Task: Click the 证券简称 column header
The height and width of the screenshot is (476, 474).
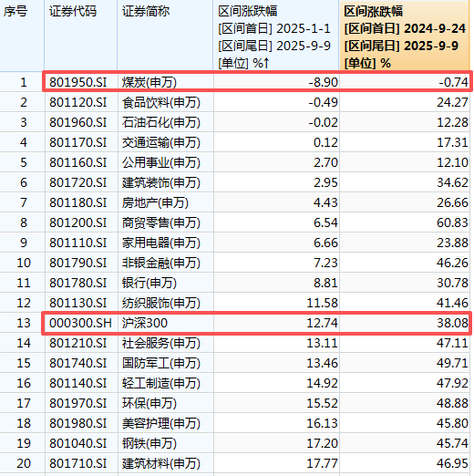Action: click(x=165, y=36)
